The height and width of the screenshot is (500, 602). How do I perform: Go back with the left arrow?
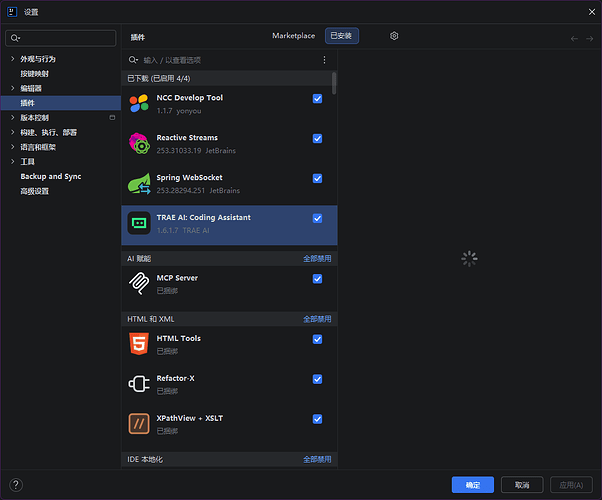coord(574,38)
